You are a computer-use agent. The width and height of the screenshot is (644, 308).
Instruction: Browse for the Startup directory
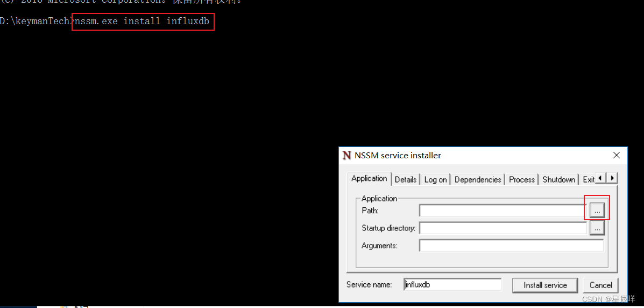click(597, 228)
